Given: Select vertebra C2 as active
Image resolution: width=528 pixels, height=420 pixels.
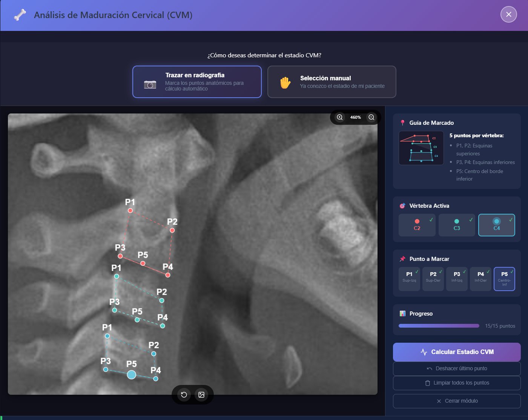Looking at the screenshot, I should [x=417, y=225].
